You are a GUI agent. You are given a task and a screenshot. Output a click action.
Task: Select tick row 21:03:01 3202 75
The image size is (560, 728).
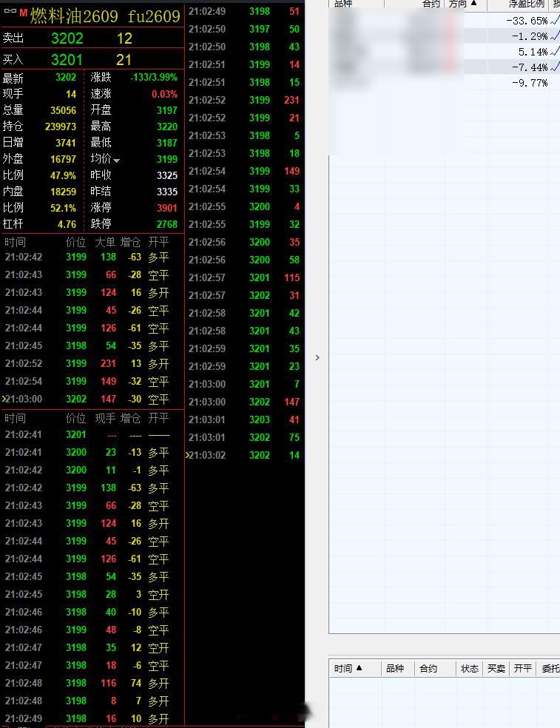click(x=245, y=437)
